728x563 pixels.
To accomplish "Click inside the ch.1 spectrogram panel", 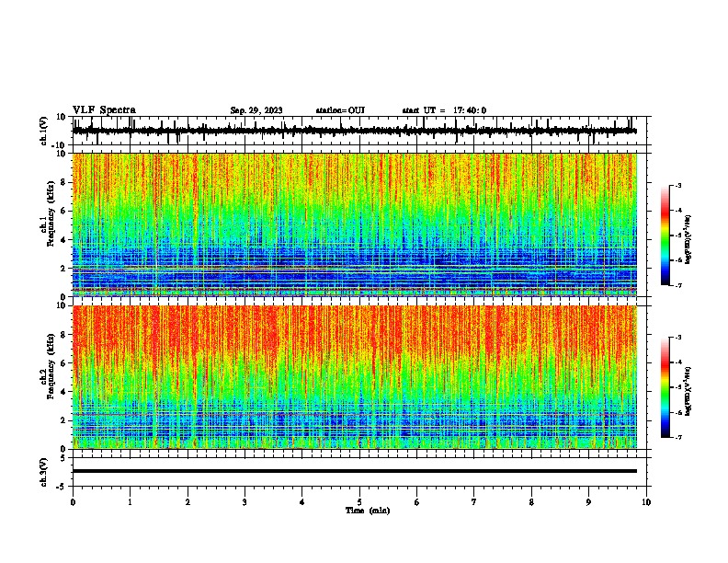I will click(355, 224).
